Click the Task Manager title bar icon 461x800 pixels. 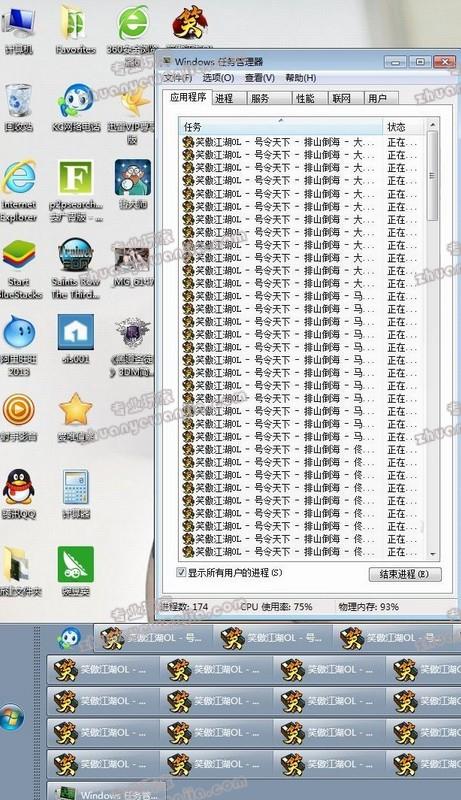pyautogui.click(x=166, y=62)
